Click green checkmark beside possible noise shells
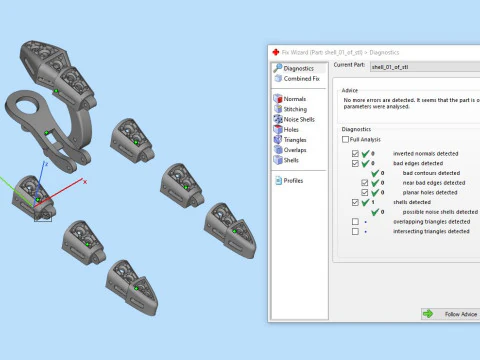 click(375, 212)
